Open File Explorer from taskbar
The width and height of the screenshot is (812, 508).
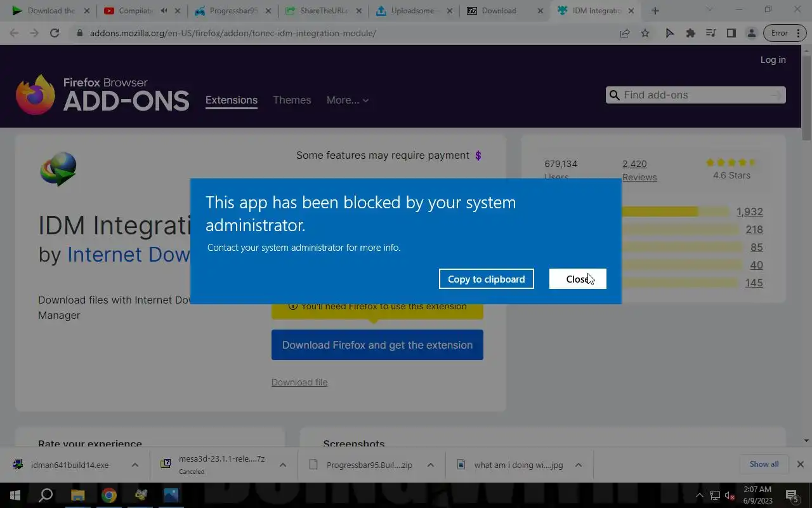click(77, 495)
